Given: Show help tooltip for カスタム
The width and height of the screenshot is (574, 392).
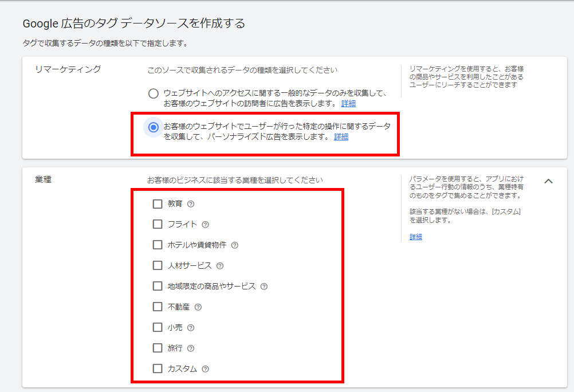Looking at the screenshot, I should click(205, 369).
